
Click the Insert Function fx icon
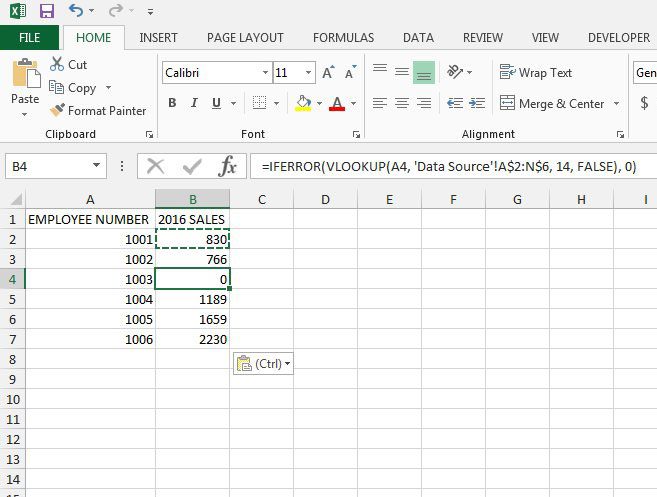tap(228, 166)
